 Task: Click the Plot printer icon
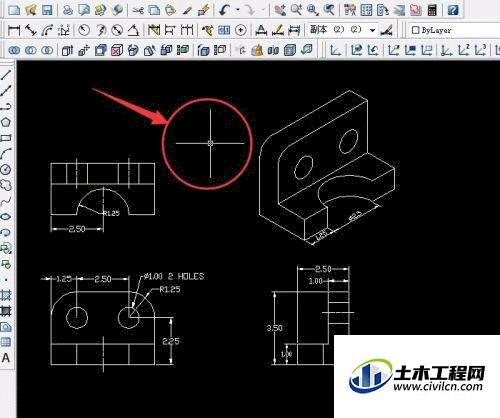click(x=68, y=10)
